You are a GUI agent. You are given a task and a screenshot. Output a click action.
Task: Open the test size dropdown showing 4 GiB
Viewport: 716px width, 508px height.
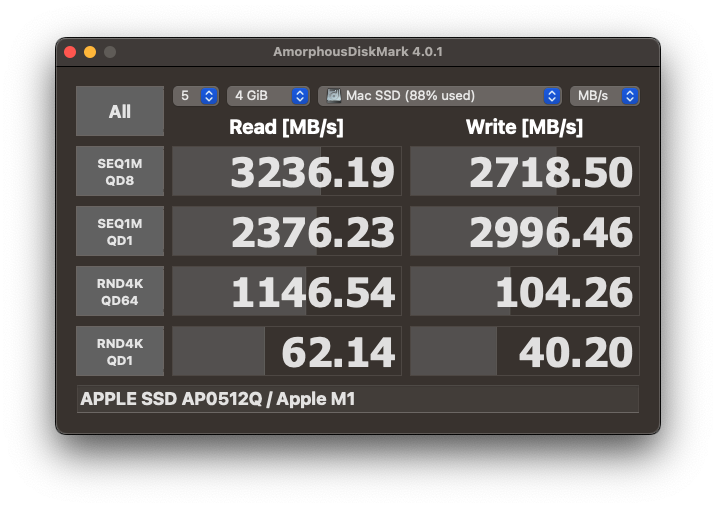click(268, 96)
